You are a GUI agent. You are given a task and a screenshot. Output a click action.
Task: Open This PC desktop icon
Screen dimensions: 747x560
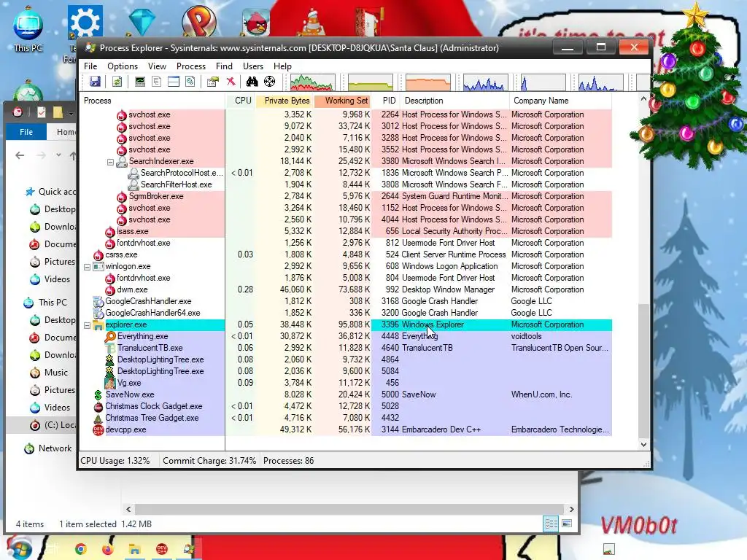click(x=28, y=29)
